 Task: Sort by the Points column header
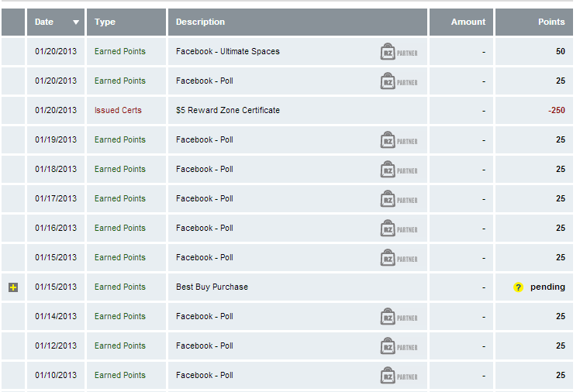pyautogui.click(x=533, y=22)
